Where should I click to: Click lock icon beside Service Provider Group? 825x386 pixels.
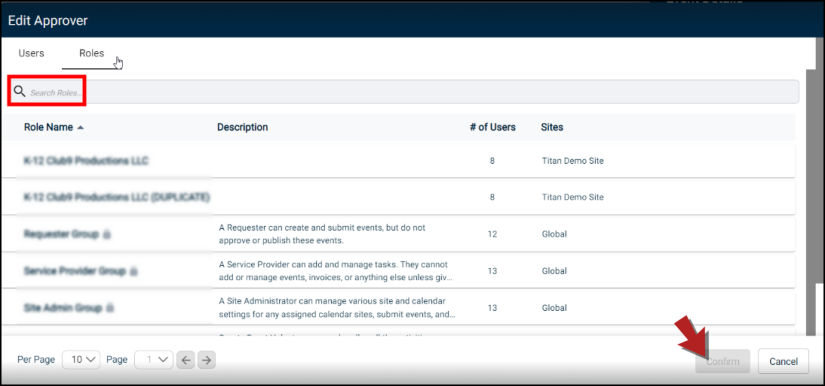(133, 271)
